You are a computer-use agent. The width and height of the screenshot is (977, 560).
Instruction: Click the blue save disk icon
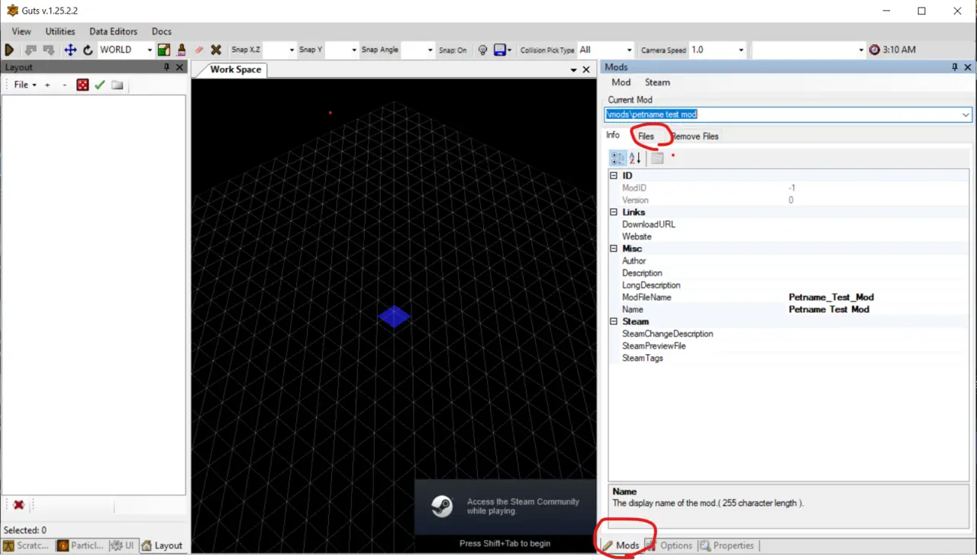pos(500,50)
